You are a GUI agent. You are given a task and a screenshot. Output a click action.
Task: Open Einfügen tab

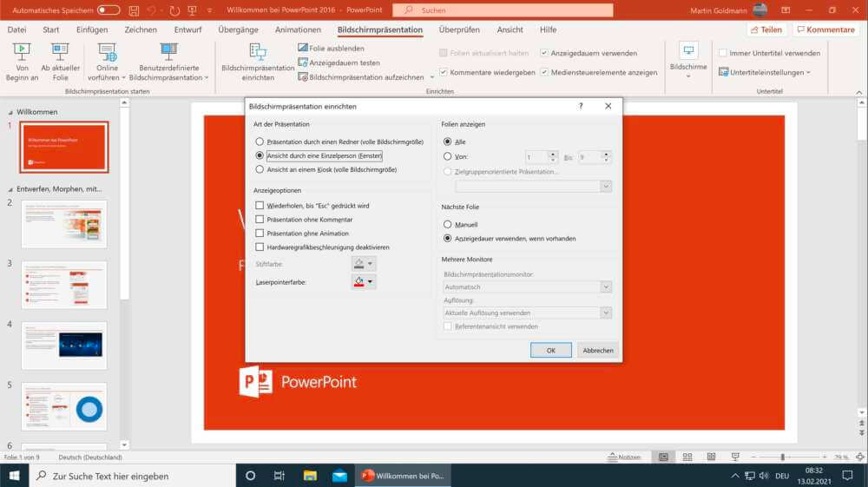click(92, 30)
